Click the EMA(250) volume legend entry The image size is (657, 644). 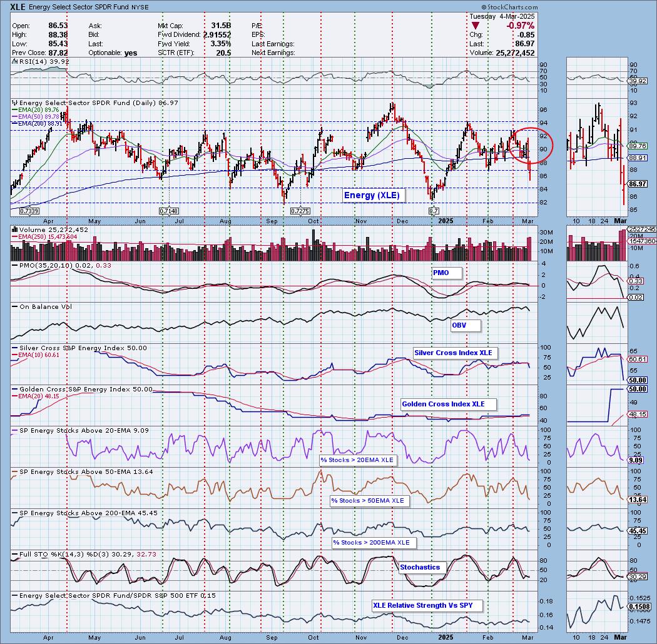(x=44, y=237)
